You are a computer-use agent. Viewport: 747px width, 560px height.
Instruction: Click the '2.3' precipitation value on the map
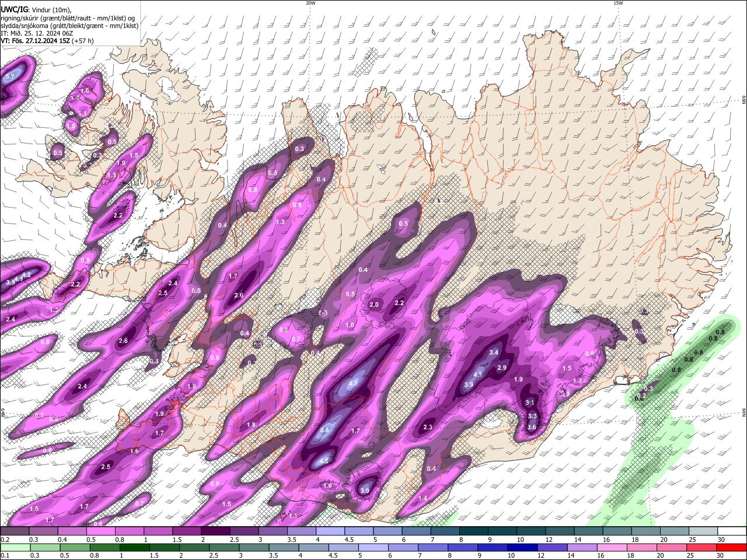[x=428, y=428]
